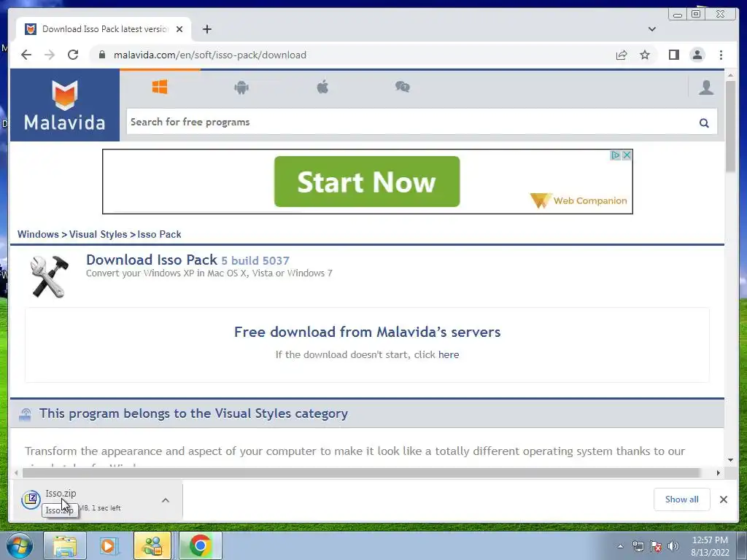Open the Isso Pack breadcrumb link
Screen dimensions: 747x560
click(159, 234)
